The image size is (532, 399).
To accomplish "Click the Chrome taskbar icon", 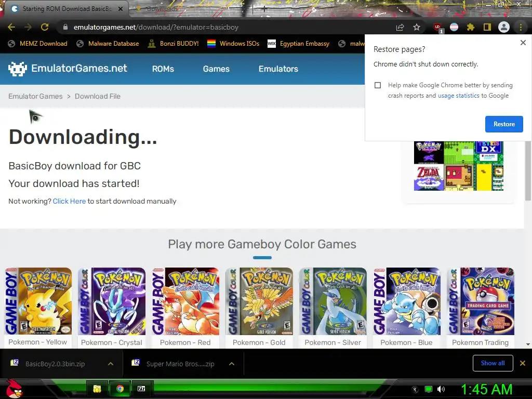I will tap(120, 389).
